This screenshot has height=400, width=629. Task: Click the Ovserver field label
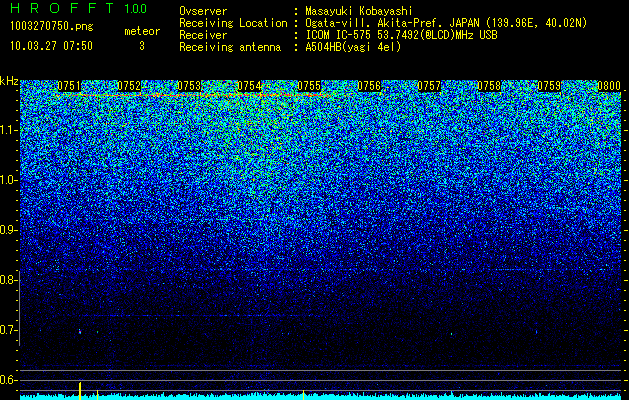203,11
